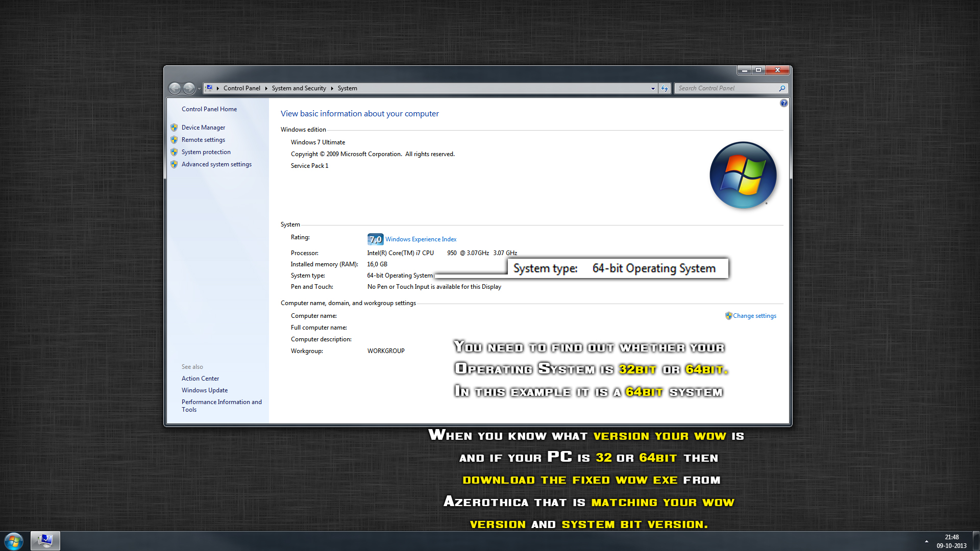Click the Show desktop button

976,541
